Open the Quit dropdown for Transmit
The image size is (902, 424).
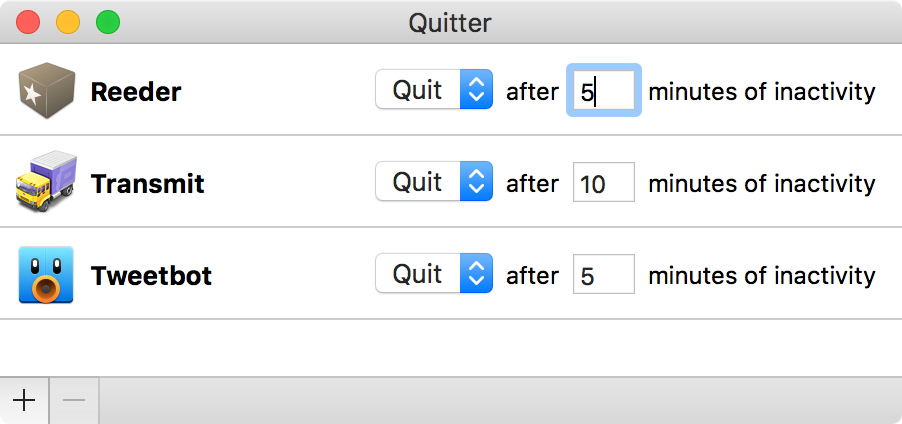(x=434, y=181)
